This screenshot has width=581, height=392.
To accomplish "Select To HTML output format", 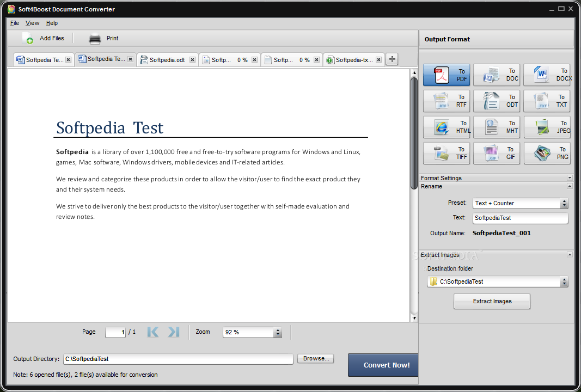I will pyautogui.click(x=447, y=127).
